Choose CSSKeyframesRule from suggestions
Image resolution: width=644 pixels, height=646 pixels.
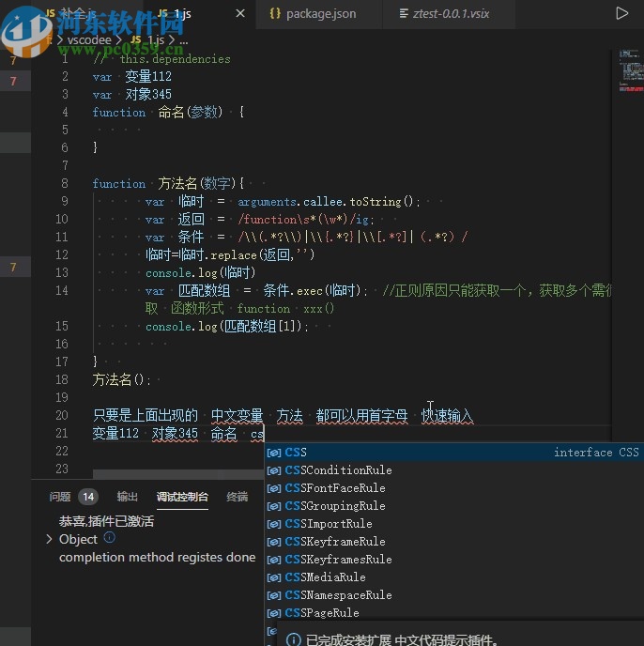click(x=454, y=560)
